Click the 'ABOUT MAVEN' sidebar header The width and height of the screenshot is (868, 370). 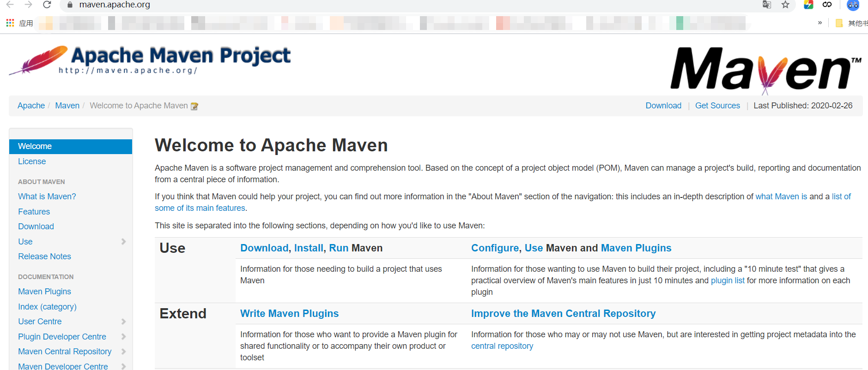tap(42, 182)
